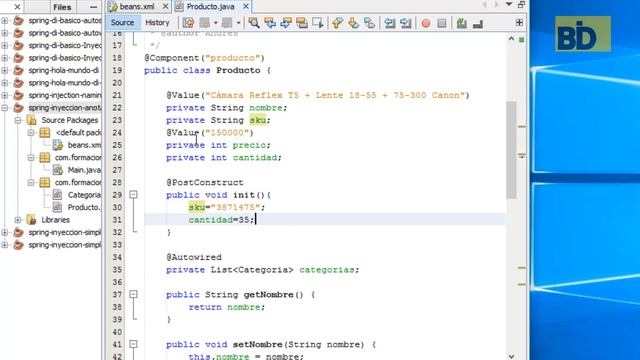Select the spring-inyeccion-anot project

[64, 108]
